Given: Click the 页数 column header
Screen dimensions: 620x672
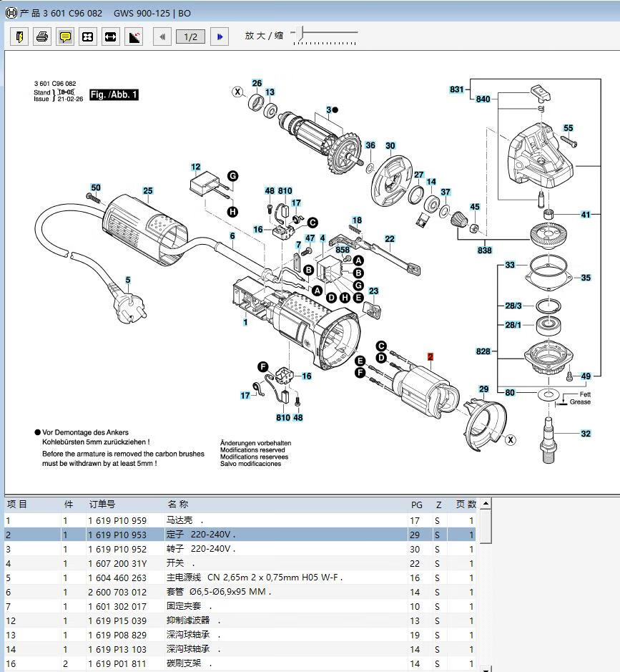Looking at the screenshot, I should point(466,505).
